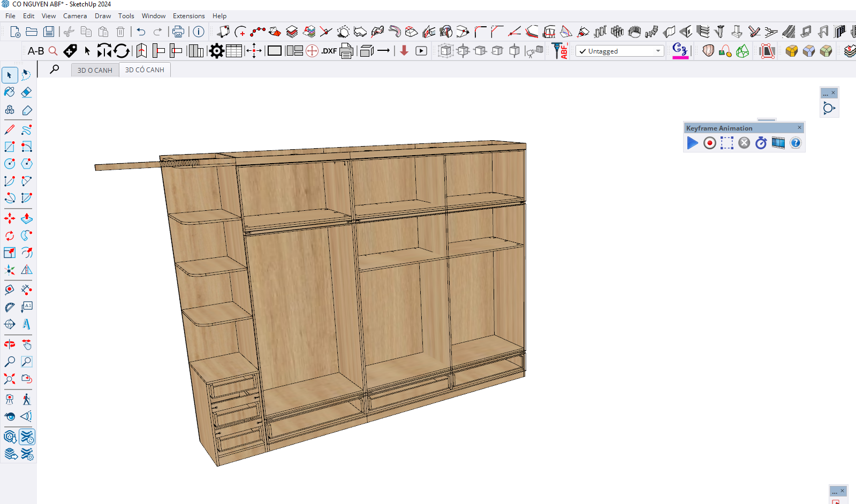Click the Undo arrow in toolbar
This screenshot has height=504, width=856.
point(141,32)
